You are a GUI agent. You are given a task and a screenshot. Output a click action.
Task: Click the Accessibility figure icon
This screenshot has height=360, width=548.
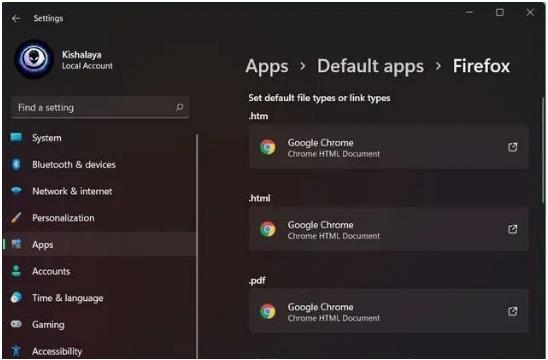point(16,351)
